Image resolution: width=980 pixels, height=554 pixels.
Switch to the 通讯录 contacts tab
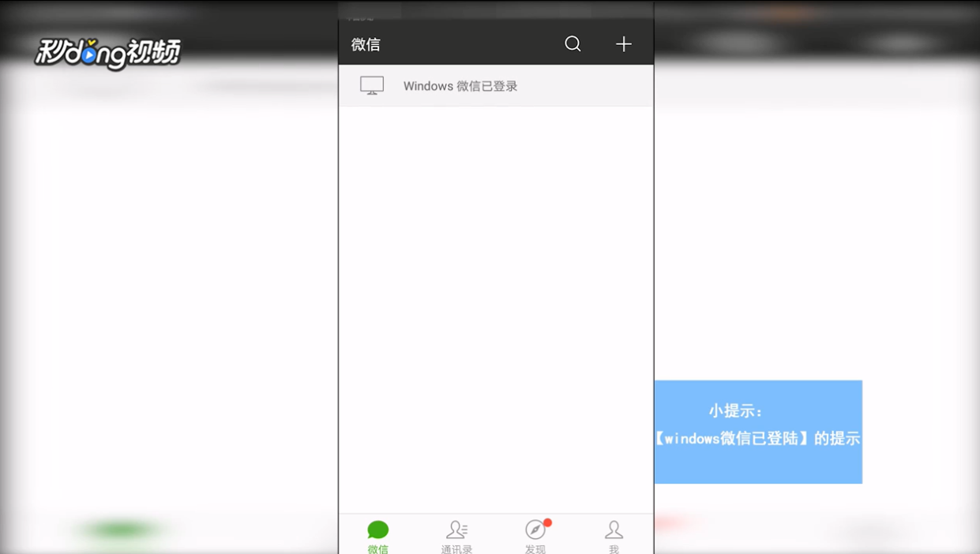click(x=456, y=537)
